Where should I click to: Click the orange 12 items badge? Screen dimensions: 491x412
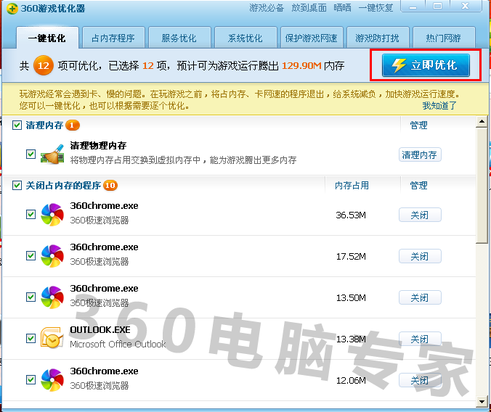pos(43,65)
